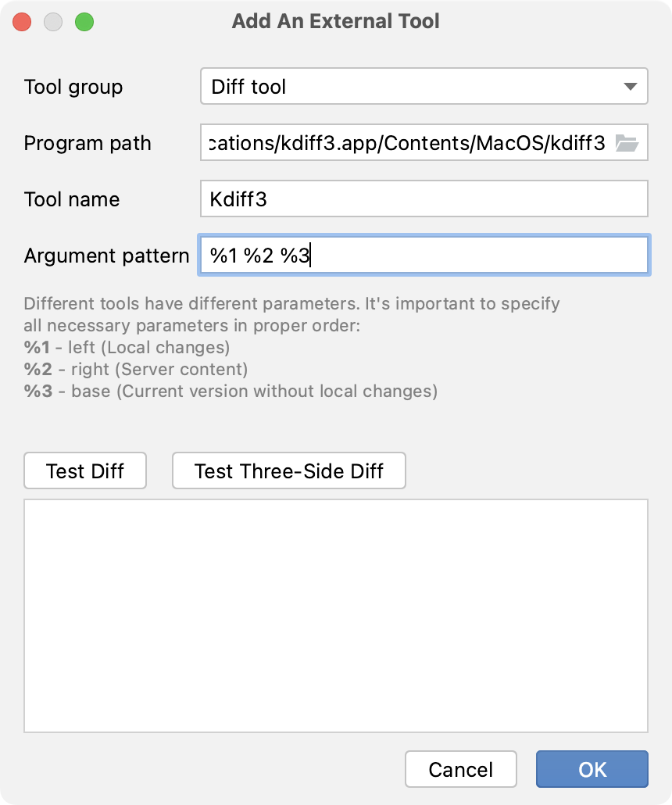Click the Tool group label
The image size is (672, 805).
(x=73, y=88)
